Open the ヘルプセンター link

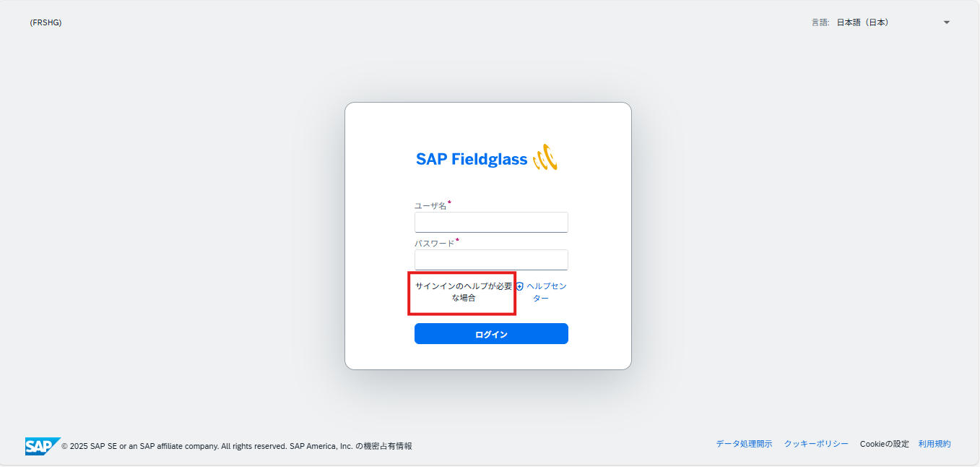(x=546, y=292)
